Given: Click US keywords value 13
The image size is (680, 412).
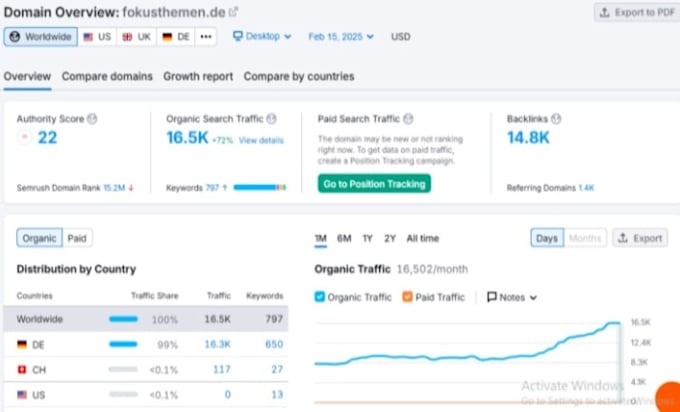Looking at the screenshot, I should tap(277, 395).
